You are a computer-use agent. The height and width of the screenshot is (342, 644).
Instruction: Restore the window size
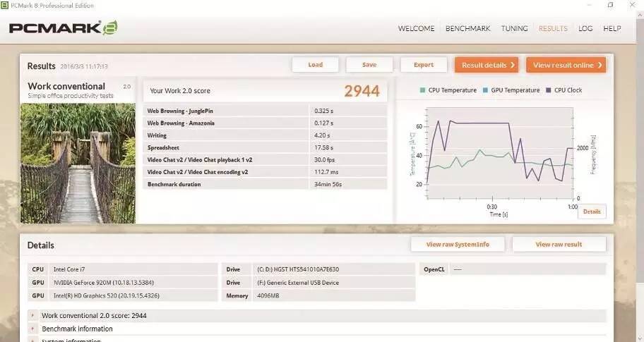(x=610, y=5)
